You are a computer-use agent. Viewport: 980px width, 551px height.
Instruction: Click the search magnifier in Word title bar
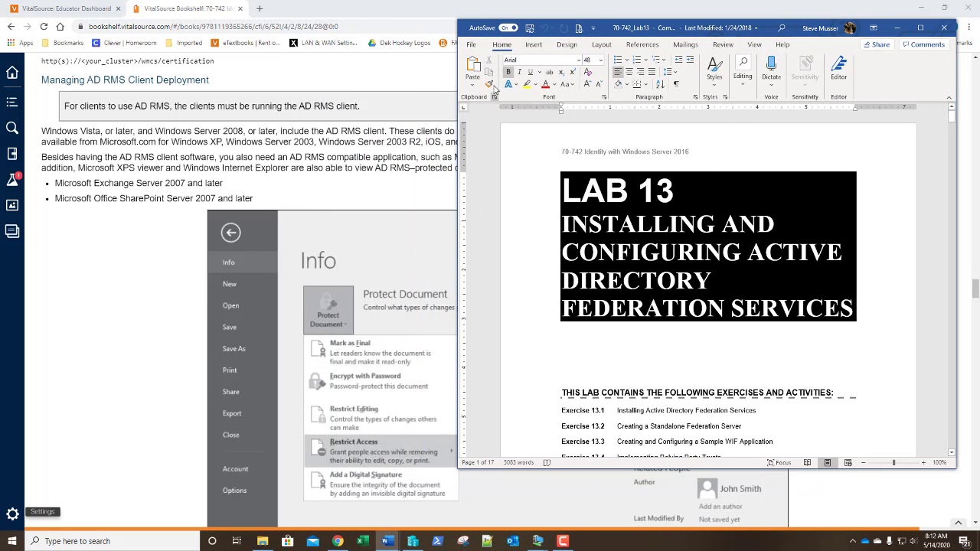click(x=781, y=28)
